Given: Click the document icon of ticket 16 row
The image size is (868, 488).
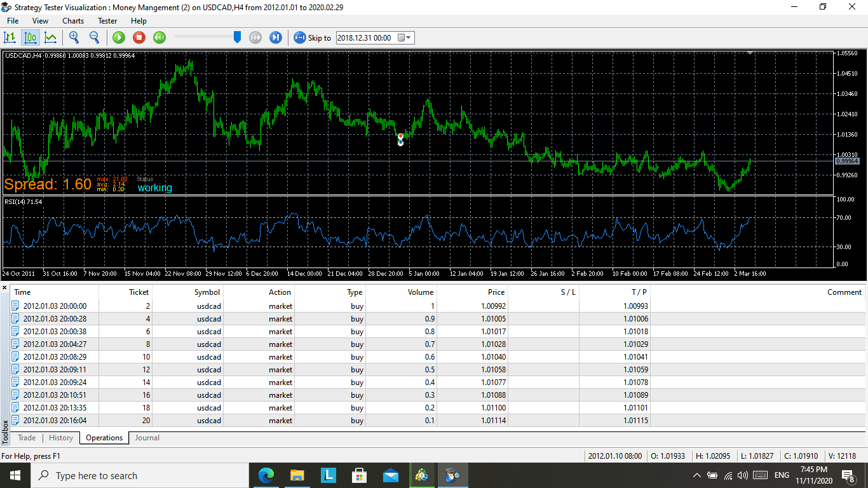Looking at the screenshot, I should click(x=16, y=395).
